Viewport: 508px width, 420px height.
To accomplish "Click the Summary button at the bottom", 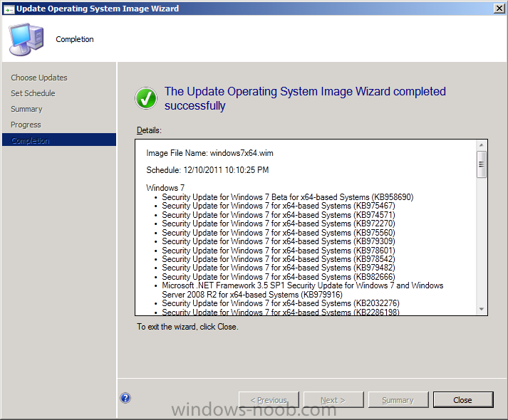I will [398, 400].
